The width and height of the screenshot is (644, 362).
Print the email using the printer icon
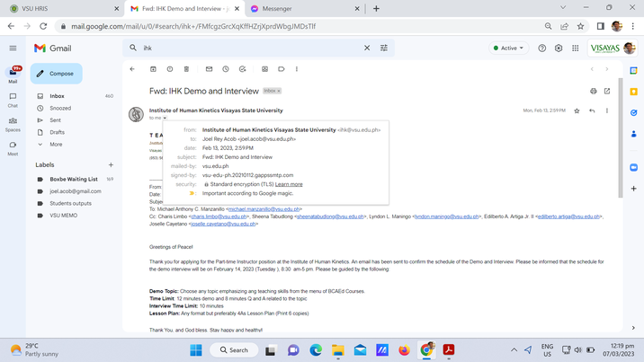coord(593,91)
